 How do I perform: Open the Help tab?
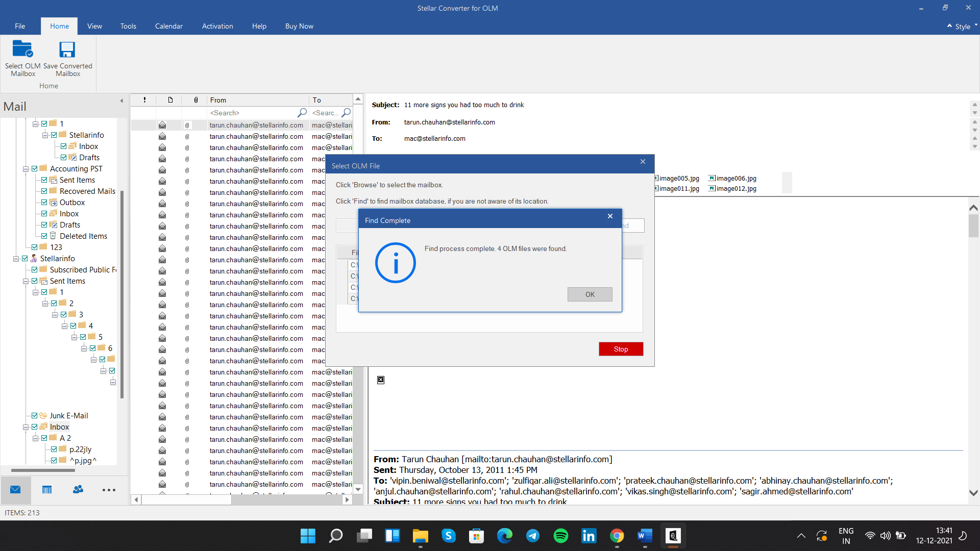click(259, 26)
